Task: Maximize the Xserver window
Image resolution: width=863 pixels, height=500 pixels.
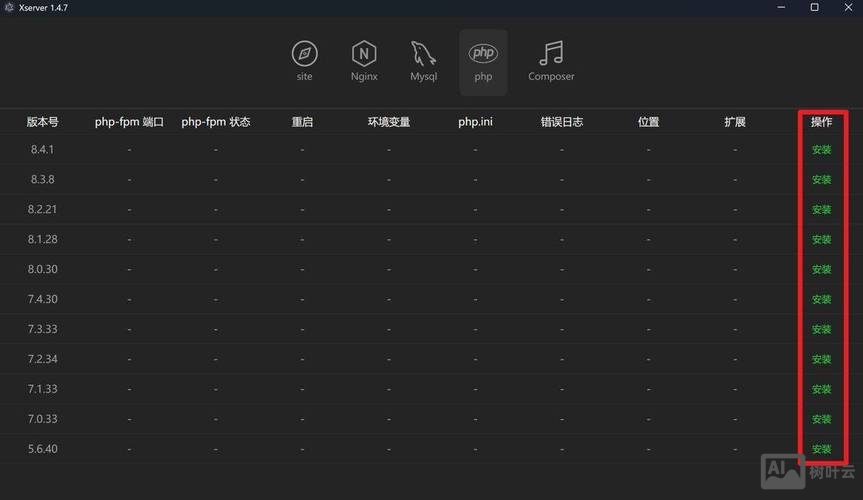Action: [815, 7]
